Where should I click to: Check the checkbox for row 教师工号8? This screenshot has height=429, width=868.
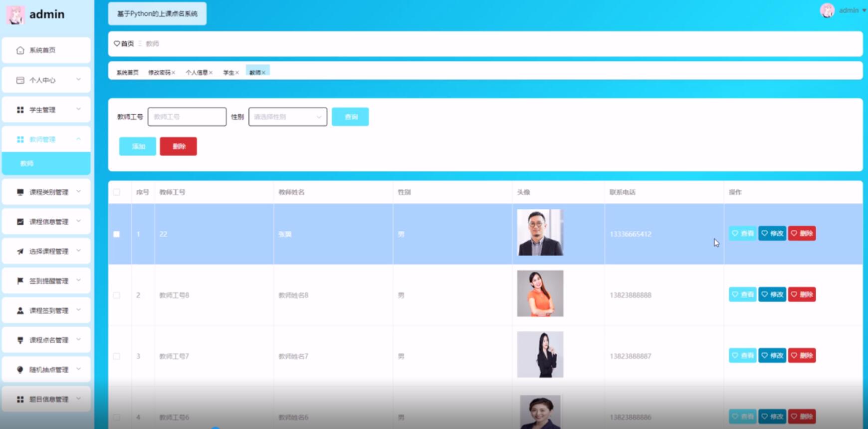pos(117,295)
